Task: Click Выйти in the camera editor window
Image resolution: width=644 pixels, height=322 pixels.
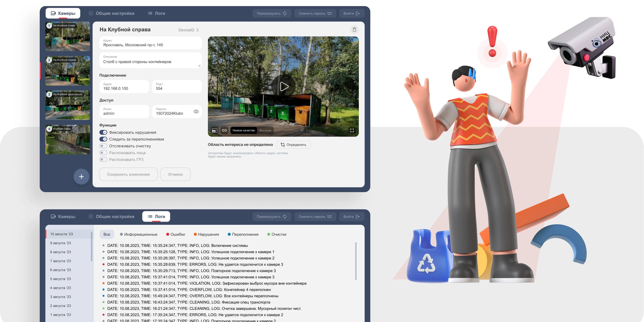Action: pos(352,13)
